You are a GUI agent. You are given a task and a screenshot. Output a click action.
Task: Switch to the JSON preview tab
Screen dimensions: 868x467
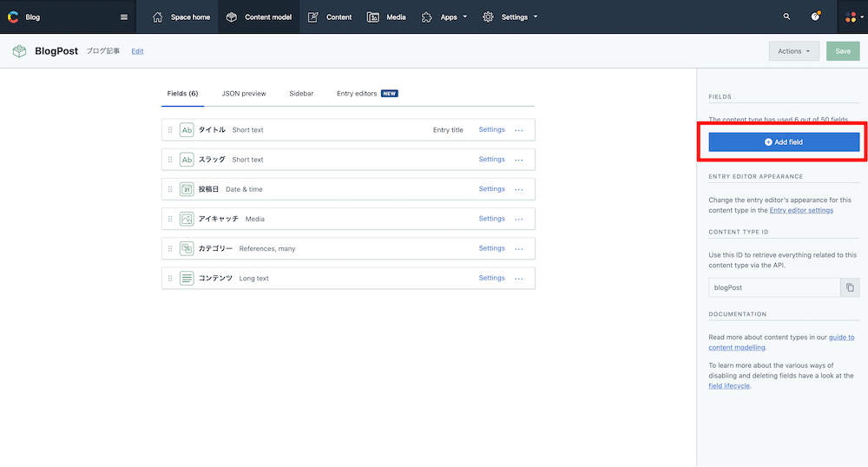pos(244,94)
